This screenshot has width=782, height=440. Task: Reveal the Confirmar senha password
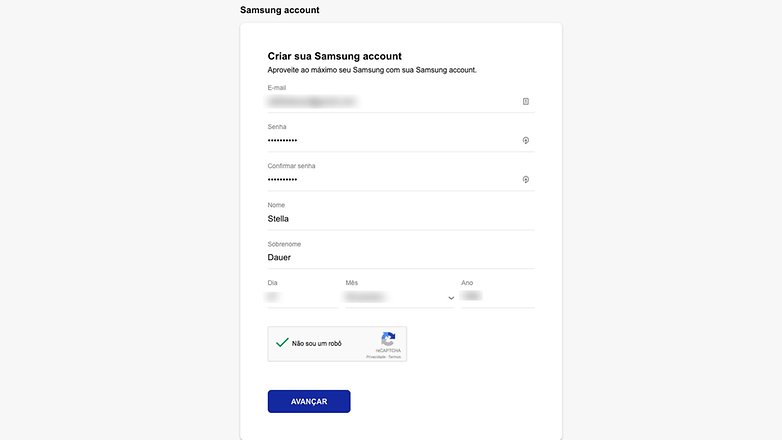click(x=526, y=180)
